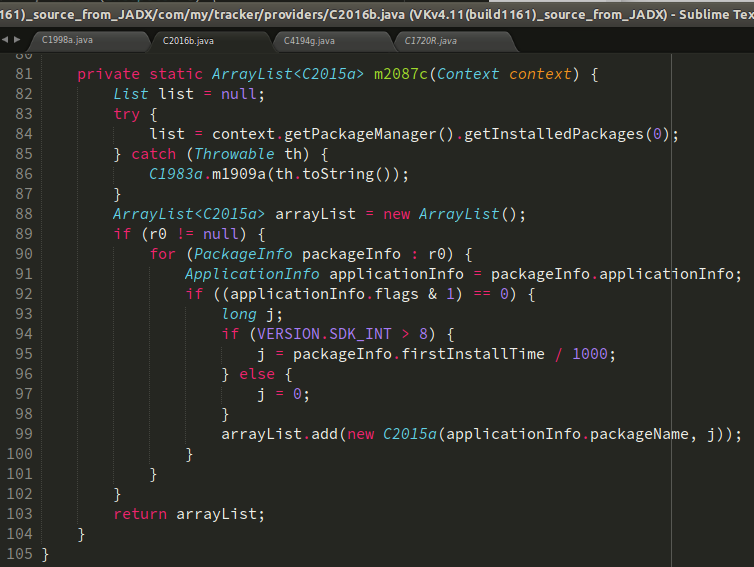Click the Throwable type in catch clause
Image resolution: width=754 pixels, height=567 pixels.
234,154
